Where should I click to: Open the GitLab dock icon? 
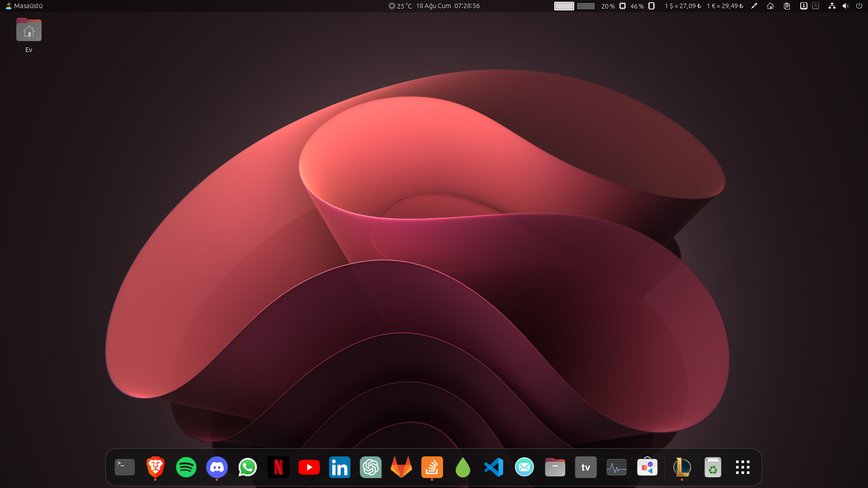(x=401, y=467)
